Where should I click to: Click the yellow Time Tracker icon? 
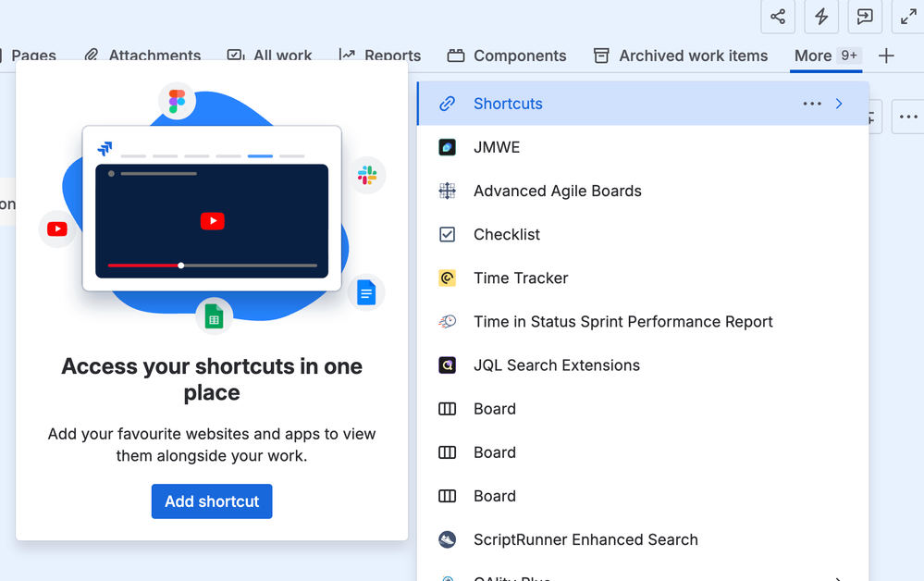448,278
